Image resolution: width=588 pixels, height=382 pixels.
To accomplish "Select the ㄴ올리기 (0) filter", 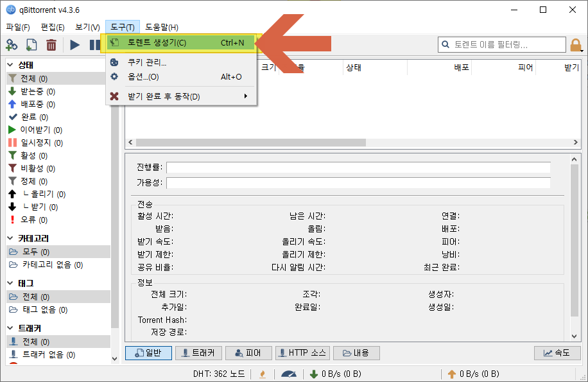I will [58, 194].
